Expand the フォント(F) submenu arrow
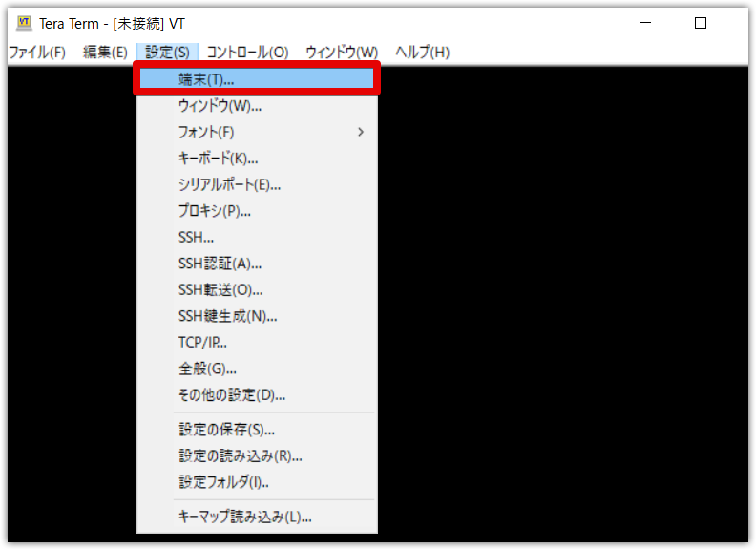Image resolution: width=756 pixels, height=550 pixels. click(361, 132)
